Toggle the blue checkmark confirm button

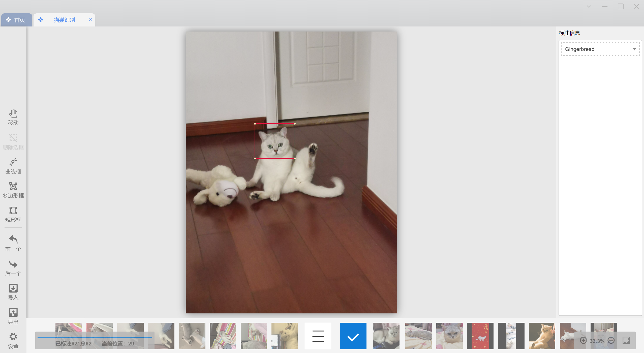pos(353,336)
